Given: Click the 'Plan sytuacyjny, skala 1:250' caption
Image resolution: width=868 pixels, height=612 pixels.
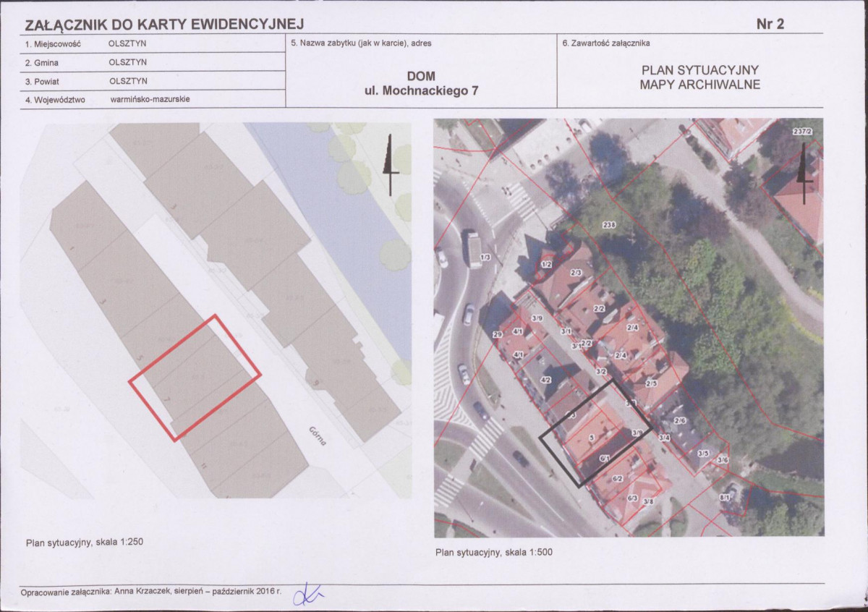Looking at the screenshot, I should click(80, 542).
